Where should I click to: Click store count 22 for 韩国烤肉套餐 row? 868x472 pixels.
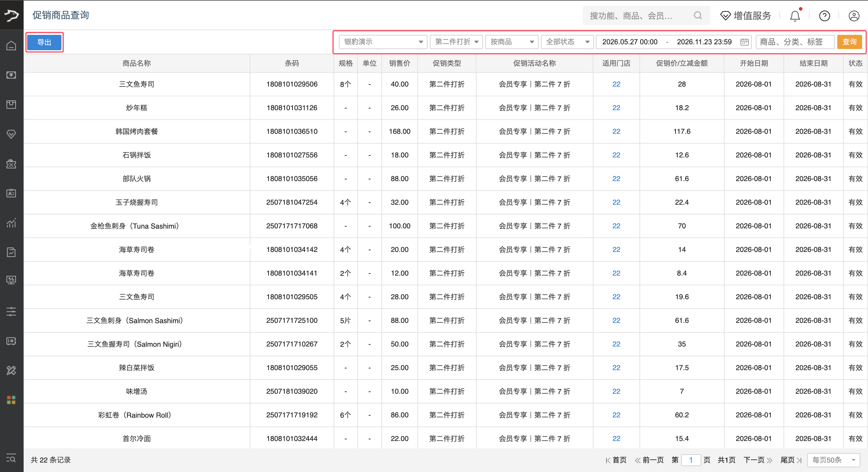616,131
